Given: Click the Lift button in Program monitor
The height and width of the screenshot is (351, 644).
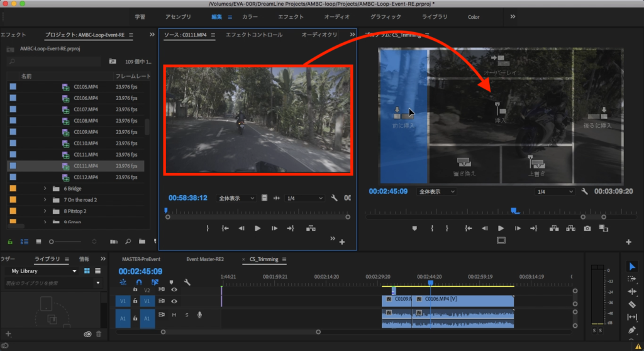Looking at the screenshot, I should pos(554,228).
